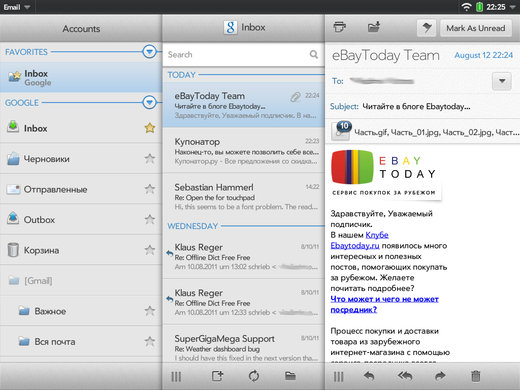This screenshot has height=390, width=520.
Task: Open the Sebastian Hammerl message
Action: click(x=244, y=196)
